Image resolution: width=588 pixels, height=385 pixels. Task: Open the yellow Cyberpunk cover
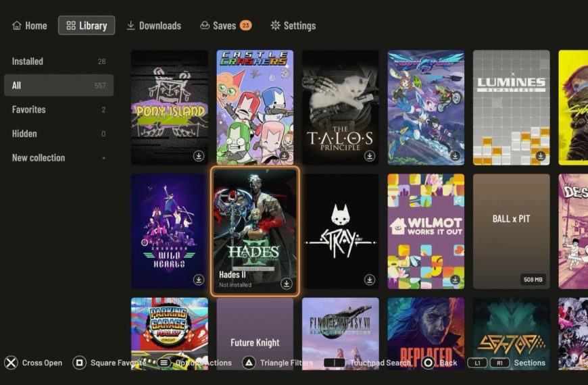[x=573, y=107]
